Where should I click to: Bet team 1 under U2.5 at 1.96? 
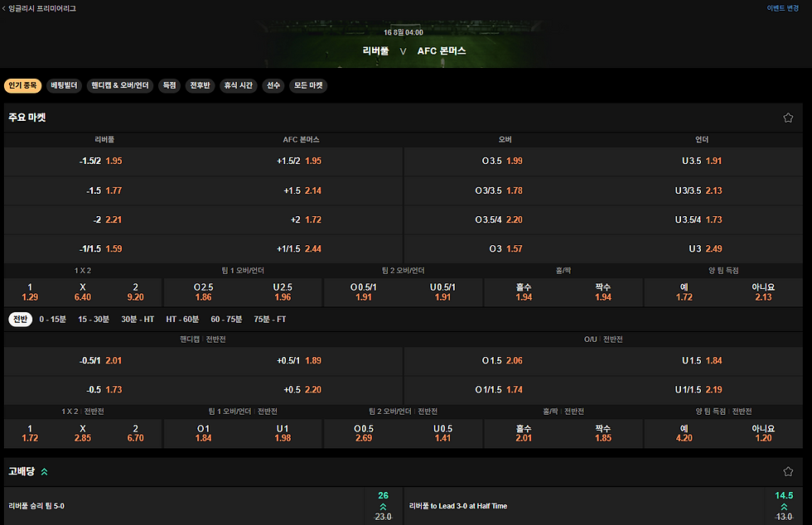(283, 292)
